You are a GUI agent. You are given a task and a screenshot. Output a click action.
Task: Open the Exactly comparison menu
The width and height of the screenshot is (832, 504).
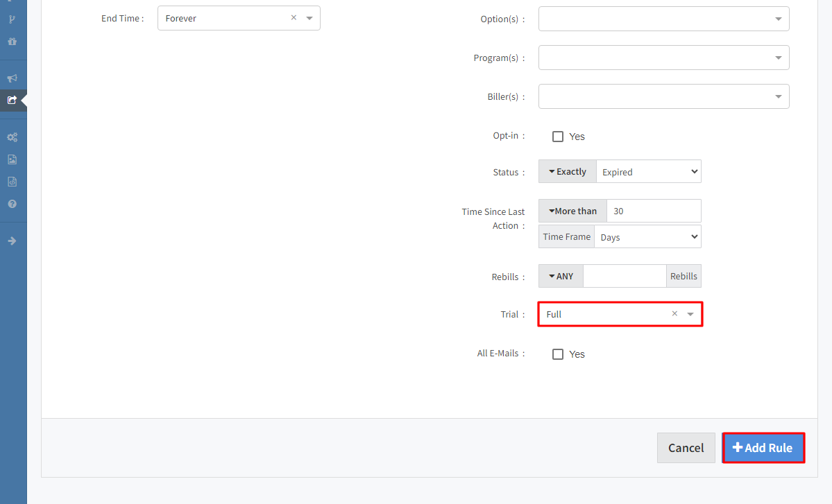click(567, 172)
